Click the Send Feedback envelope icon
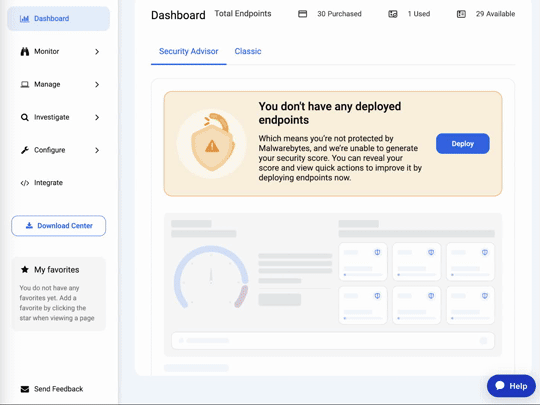Screen dimensions: 540x405 coord(24,389)
